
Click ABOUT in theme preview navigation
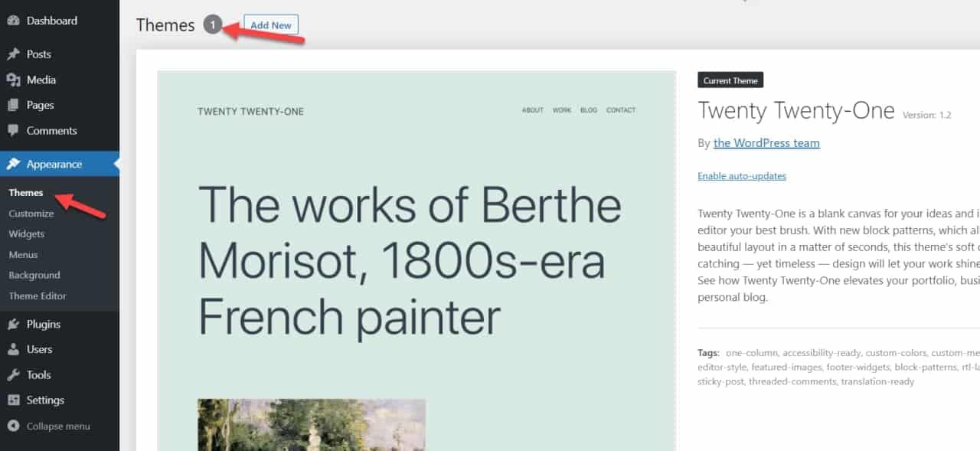533,110
